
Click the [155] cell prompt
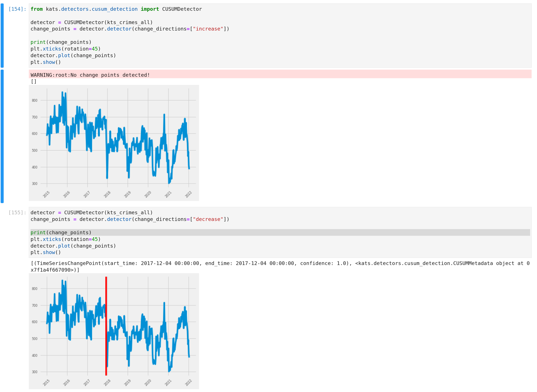pos(17,213)
